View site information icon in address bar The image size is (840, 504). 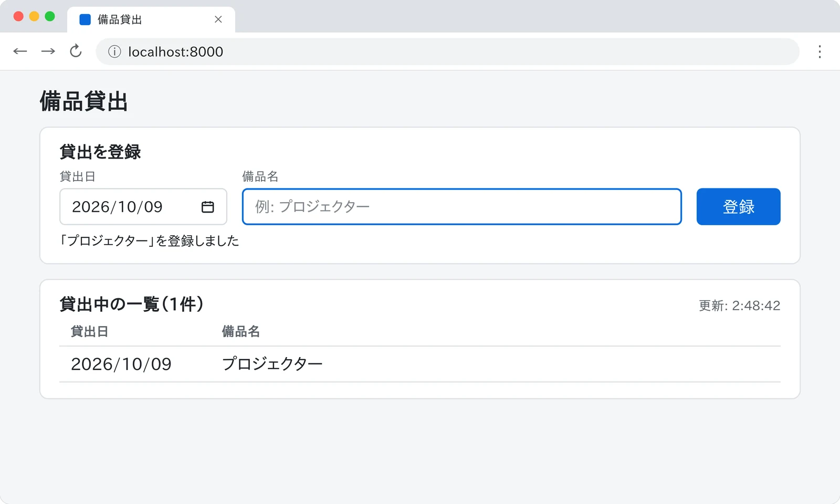tap(114, 51)
